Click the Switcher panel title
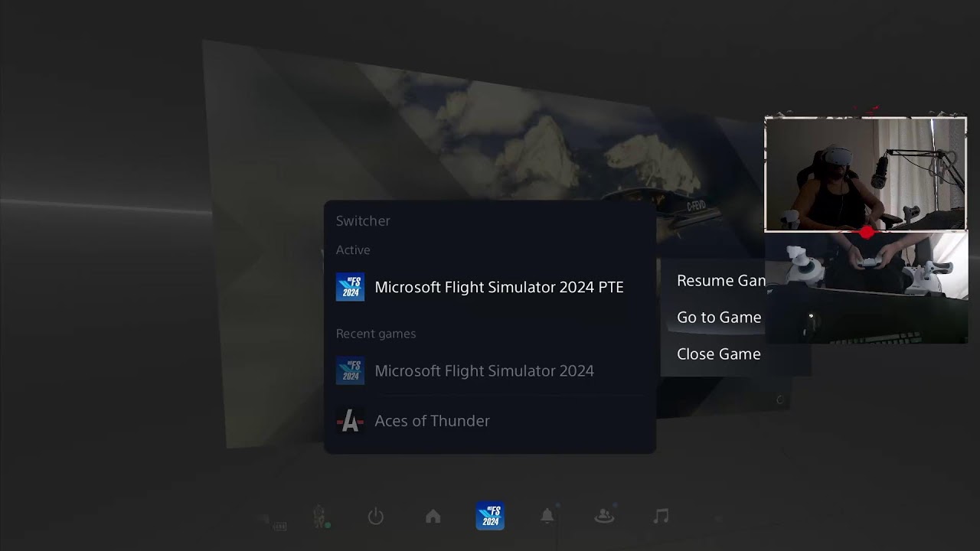Image resolution: width=980 pixels, height=551 pixels. 363,220
